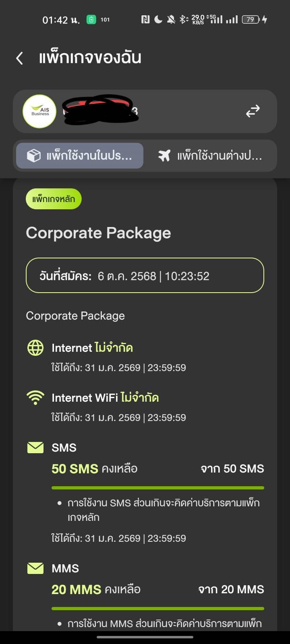Image resolution: width=290 pixels, height=644 pixels.
Task: Tap the subscription date box
Action: tap(145, 275)
